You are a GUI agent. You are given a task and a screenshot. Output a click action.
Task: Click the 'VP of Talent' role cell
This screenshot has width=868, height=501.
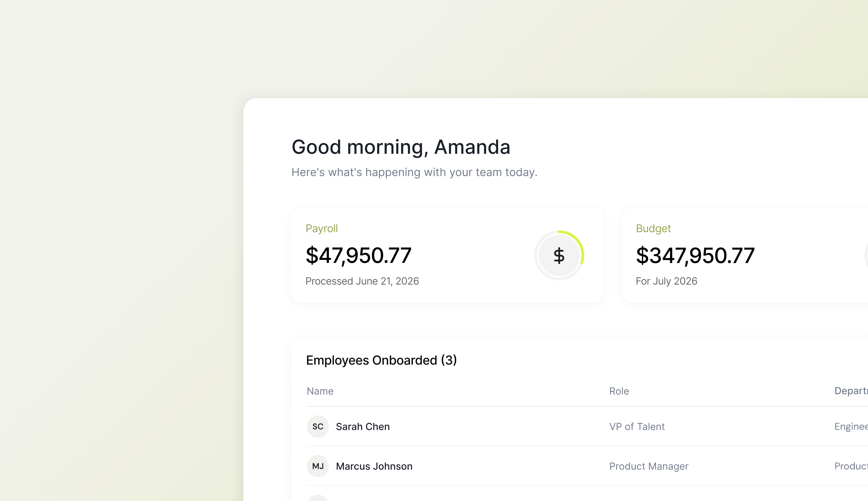coord(637,427)
